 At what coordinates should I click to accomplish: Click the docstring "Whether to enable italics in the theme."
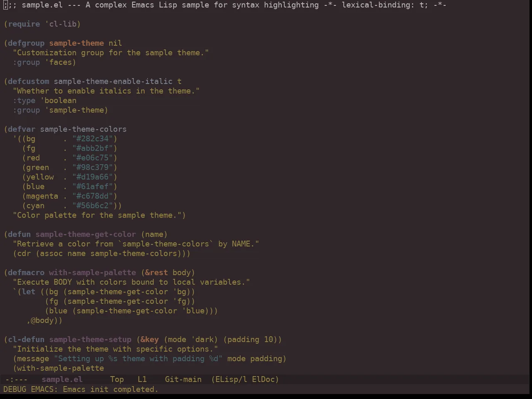point(106,91)
